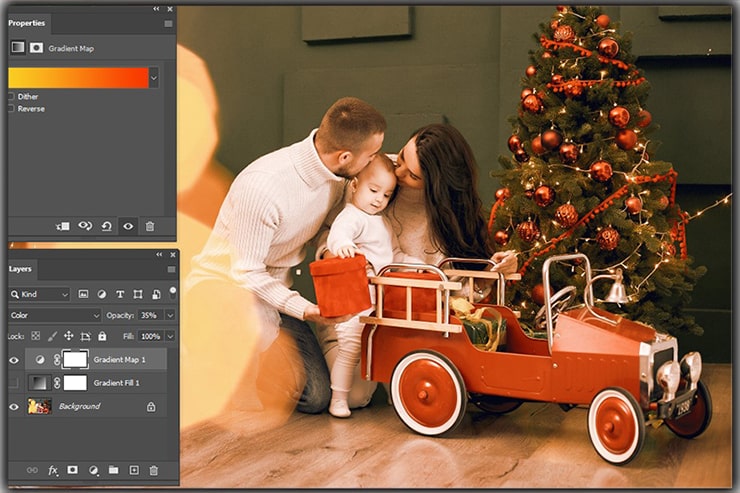Open the Kind filter dropdown
This screenshot has height=493, width=740.
coord(40,294)
